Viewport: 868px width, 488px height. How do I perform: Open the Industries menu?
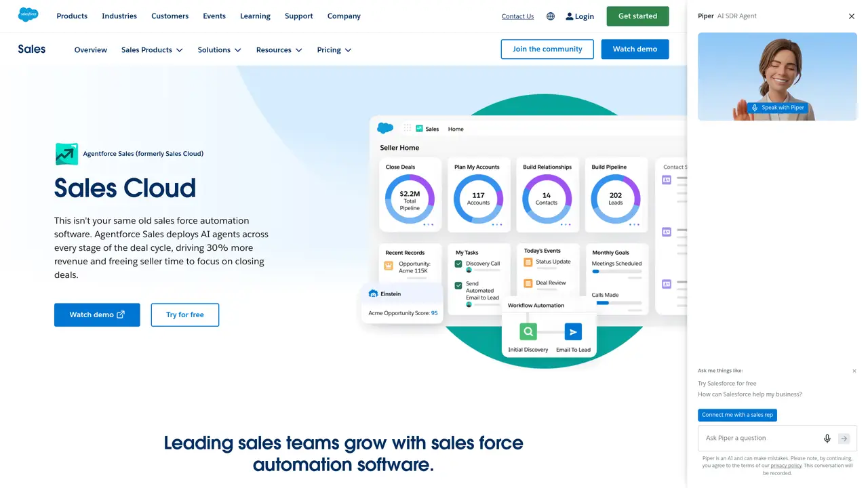[x=119, y=16]
